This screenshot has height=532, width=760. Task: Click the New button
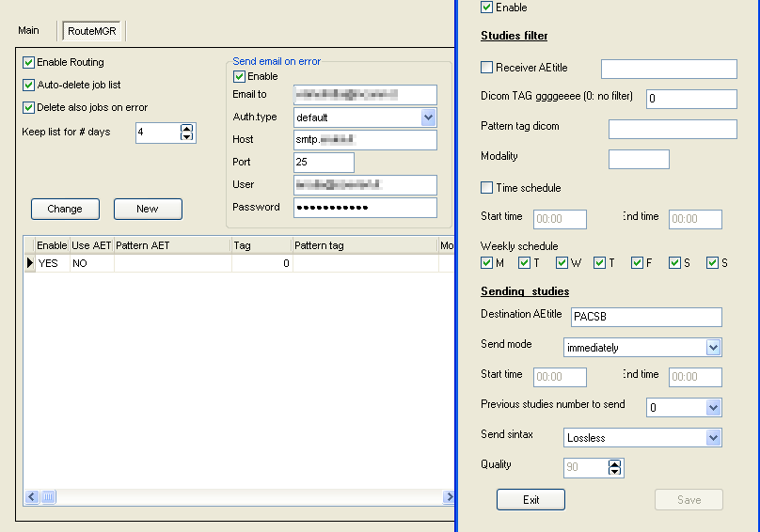[148, 209]
